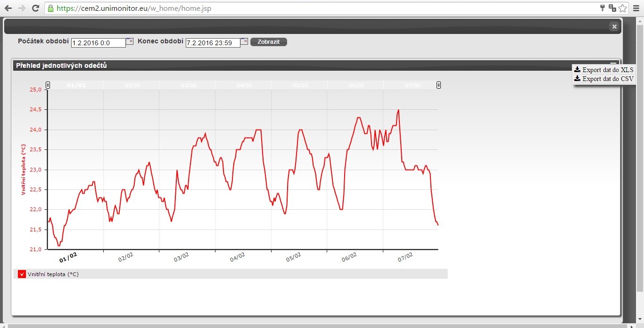The image size is (644, 328).
Task: Select 06/02 in the top range bar
Action: coord(356,85)
